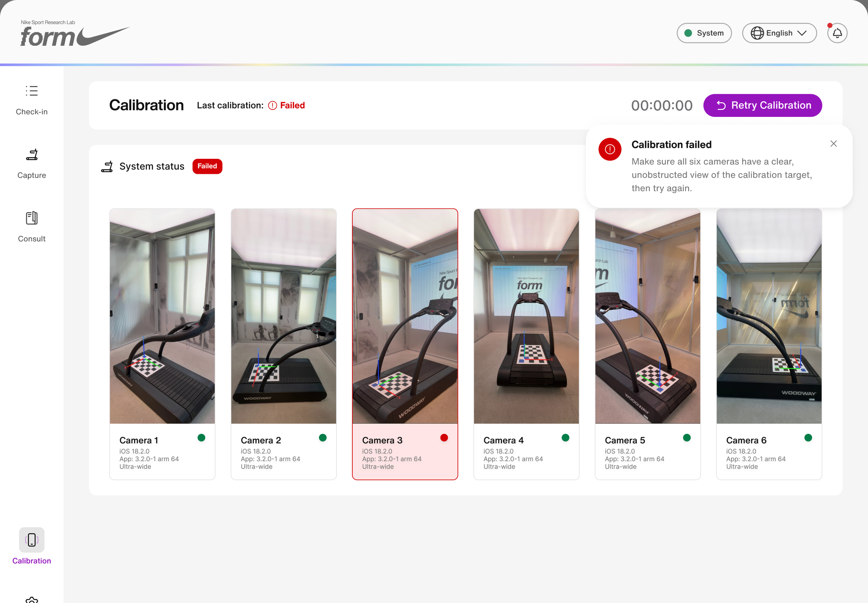
Task: Click the System status treadmill icon
Action: 107,166
